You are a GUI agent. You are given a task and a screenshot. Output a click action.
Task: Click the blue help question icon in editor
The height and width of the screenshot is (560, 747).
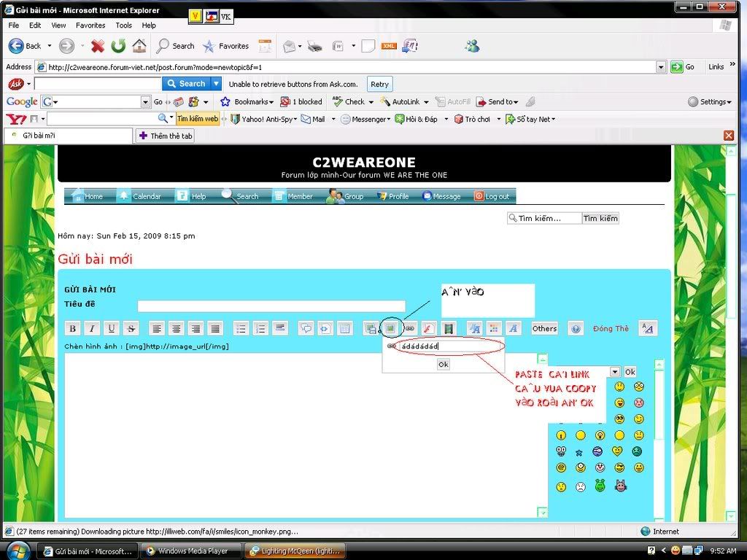tap(576, 329)
